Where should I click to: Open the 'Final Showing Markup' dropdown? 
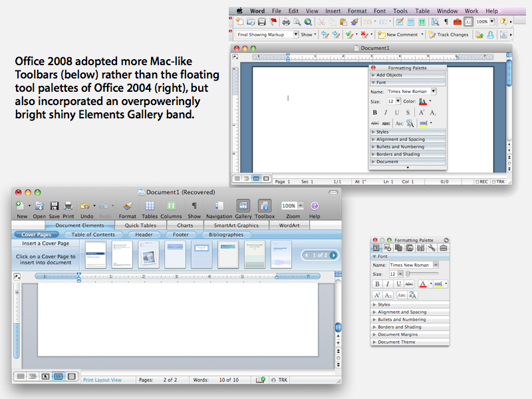pyautogui.click(x=296, y=35)
